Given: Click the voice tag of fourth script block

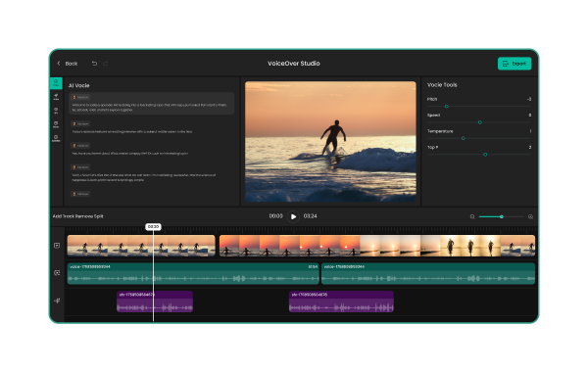Looking at the screenshot, I should pyautogui.click(x=80, y=167).
